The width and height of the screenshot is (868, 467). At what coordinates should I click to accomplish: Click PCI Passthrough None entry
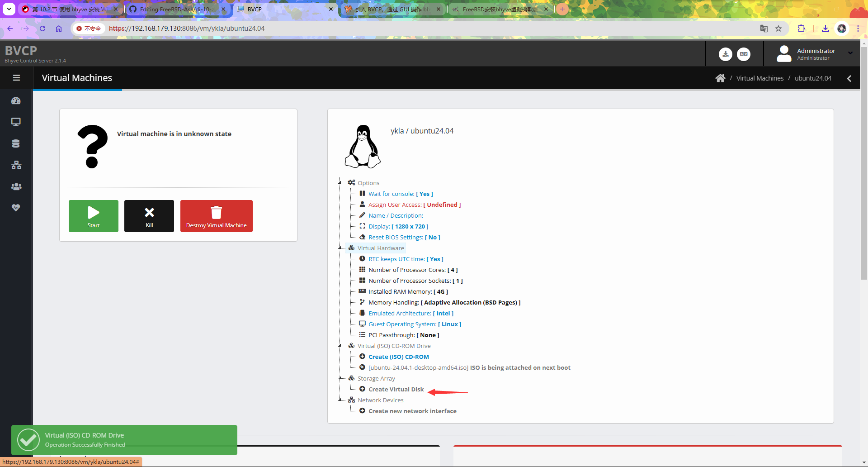tap(404, 335)
